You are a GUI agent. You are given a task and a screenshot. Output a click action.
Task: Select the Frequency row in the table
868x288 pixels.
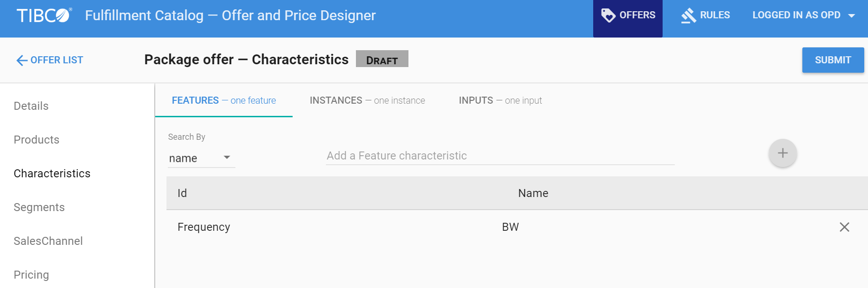pyautogui.click(x=204, y=227)
